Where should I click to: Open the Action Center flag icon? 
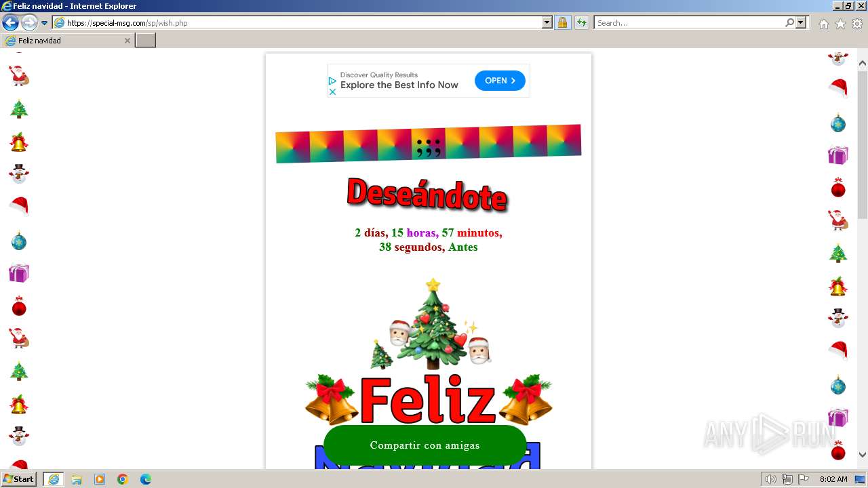tap(803, 479)
